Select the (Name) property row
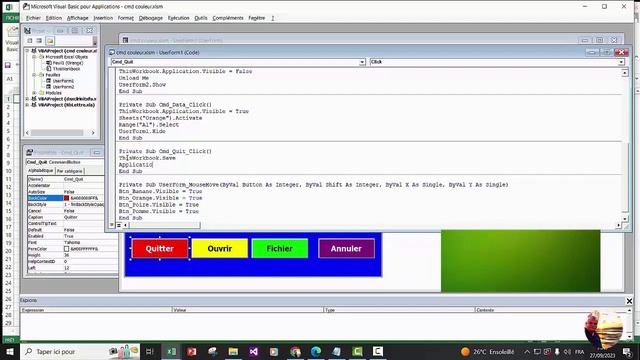The width and height of the screenshot is (640, 360). pos(66,179)
